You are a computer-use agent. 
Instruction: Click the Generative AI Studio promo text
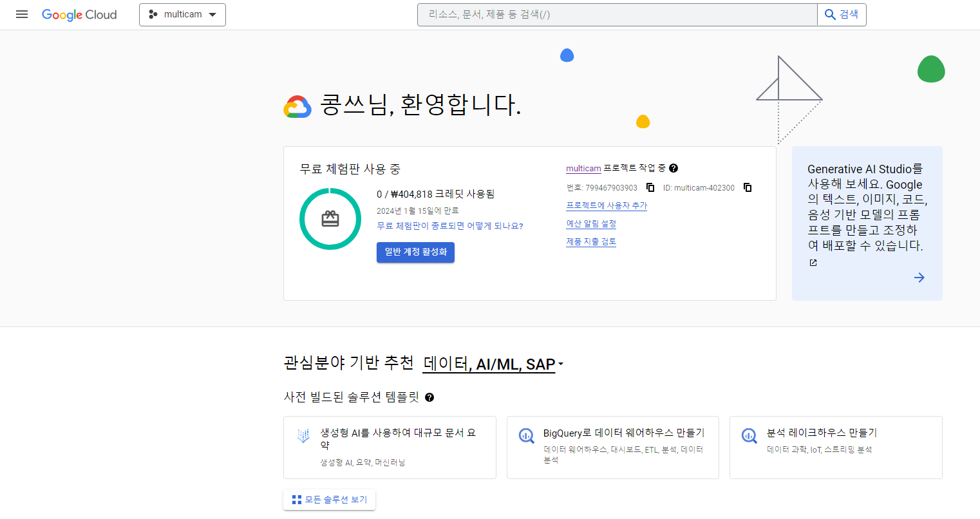click(867, 207)
